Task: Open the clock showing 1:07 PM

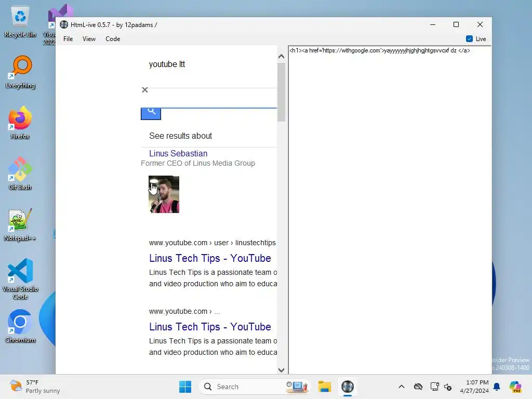Action: [x=474, y=387]
